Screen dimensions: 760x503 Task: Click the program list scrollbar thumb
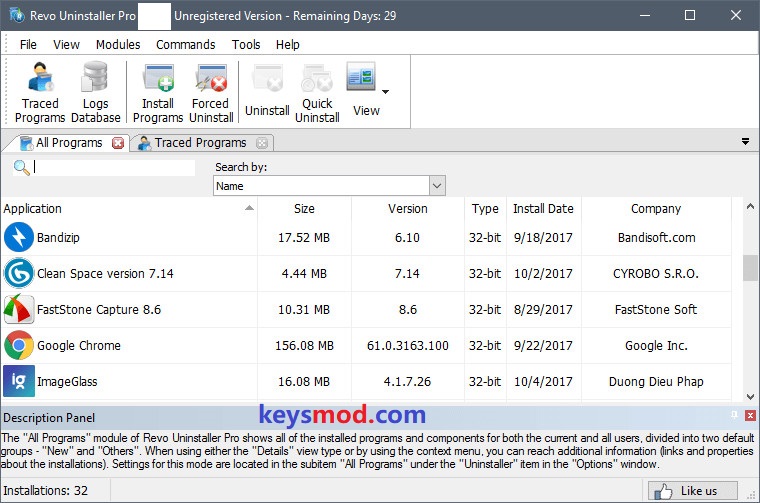click(x=750, y=267)
